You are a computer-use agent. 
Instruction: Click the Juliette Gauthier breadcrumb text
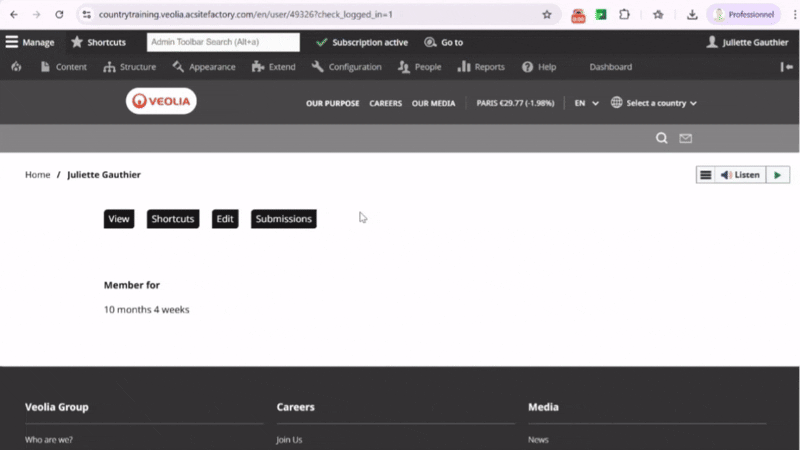(x=104, y=174)
